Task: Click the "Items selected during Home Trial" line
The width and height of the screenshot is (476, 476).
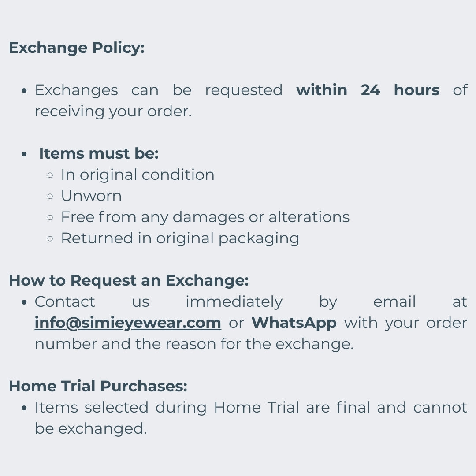Action: point(251,407)
